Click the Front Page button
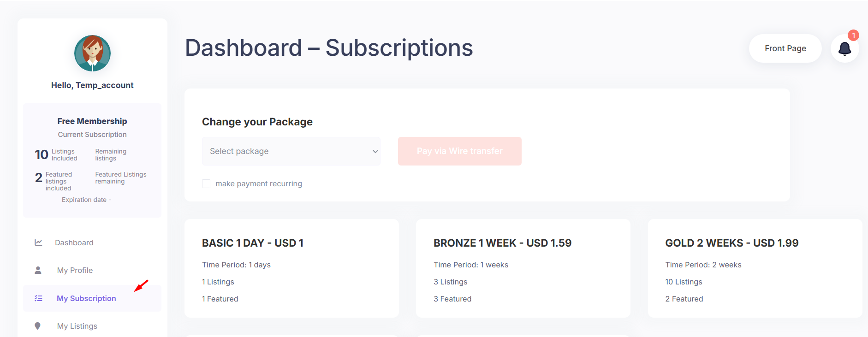 click(785, 48)
